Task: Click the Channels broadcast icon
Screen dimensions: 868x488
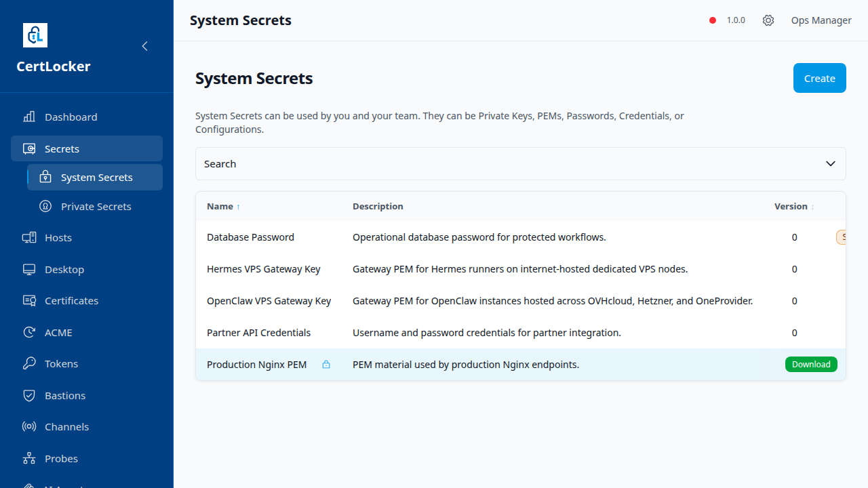Action: pos(29,426)
